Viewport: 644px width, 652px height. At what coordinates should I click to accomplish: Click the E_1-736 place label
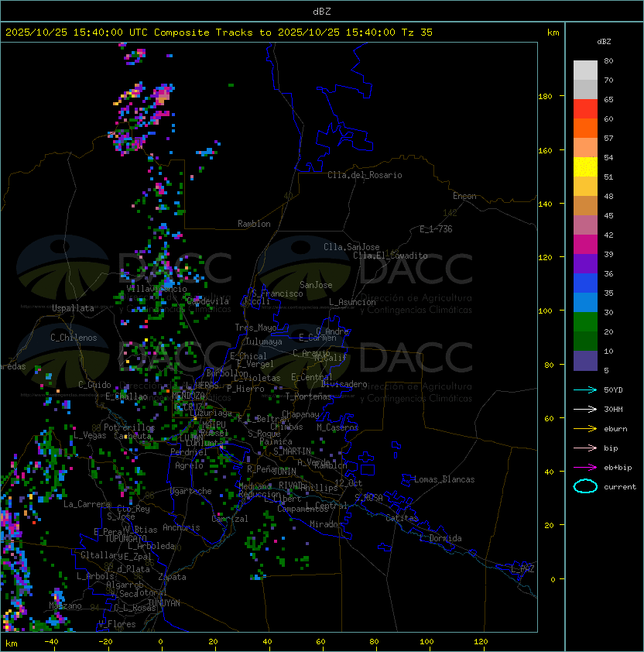[x=436, y=229]
